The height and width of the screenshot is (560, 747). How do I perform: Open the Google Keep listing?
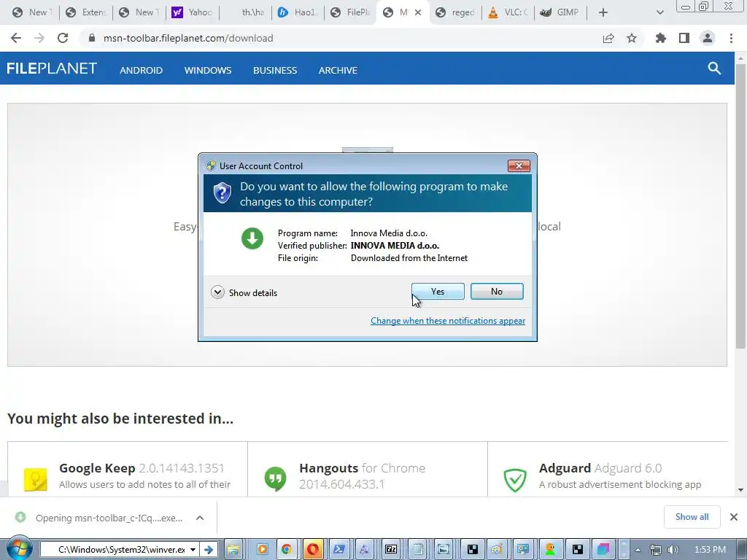(128, 470)
